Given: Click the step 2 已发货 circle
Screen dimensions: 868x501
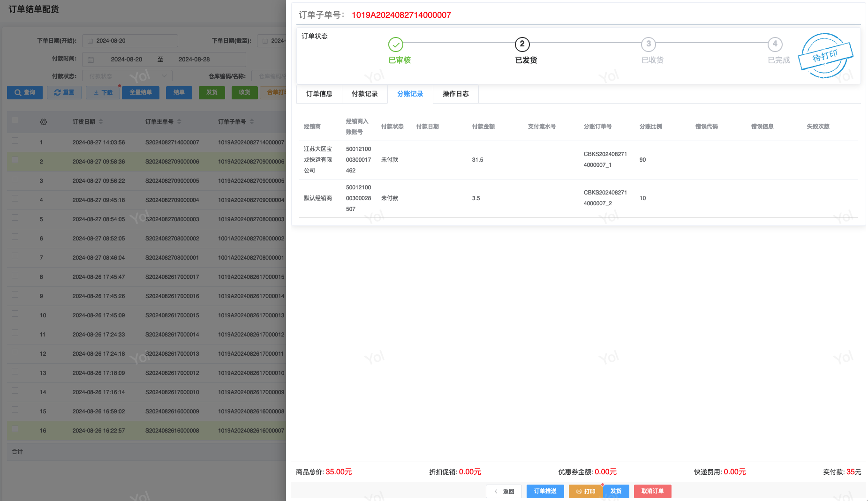Looking at the screenshot, I should point(522,45).
